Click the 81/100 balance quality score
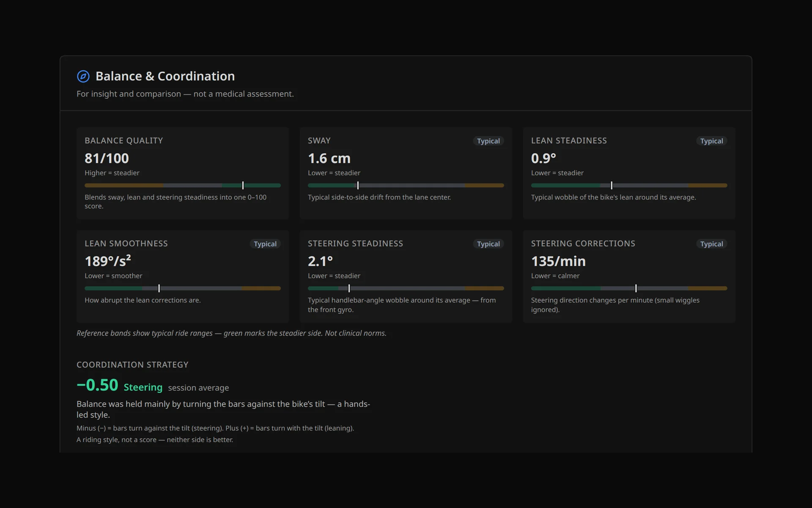The image size is (812, 508). click(x=107, y=158)
